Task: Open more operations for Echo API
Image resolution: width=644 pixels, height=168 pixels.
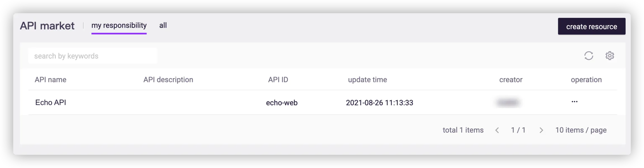Action: tap(574, 102)
